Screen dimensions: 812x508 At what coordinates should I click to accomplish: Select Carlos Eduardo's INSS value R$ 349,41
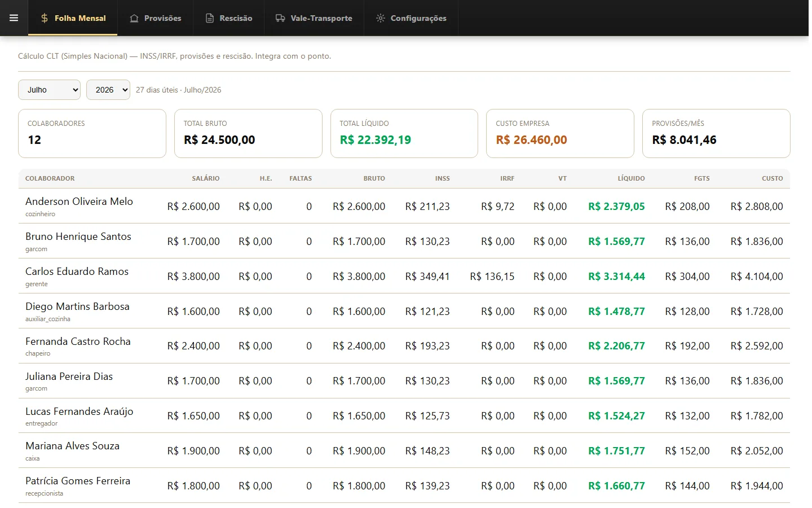pos(427,277)
